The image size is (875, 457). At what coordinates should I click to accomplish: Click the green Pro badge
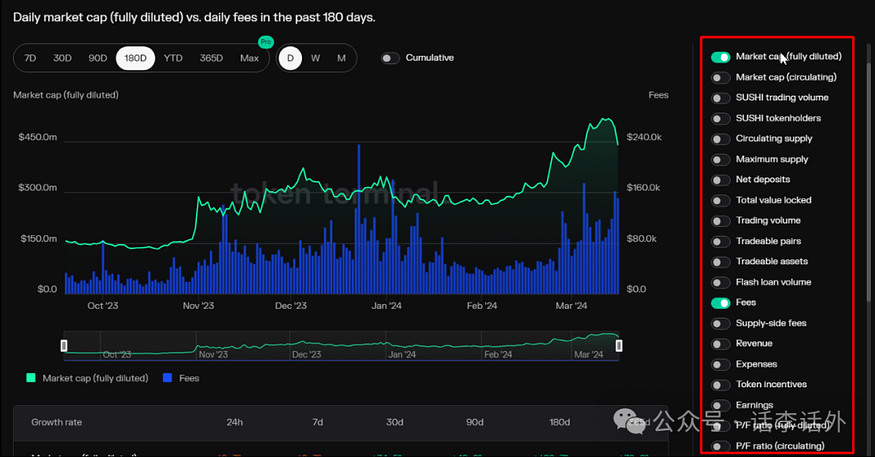[x=266, y=42]
